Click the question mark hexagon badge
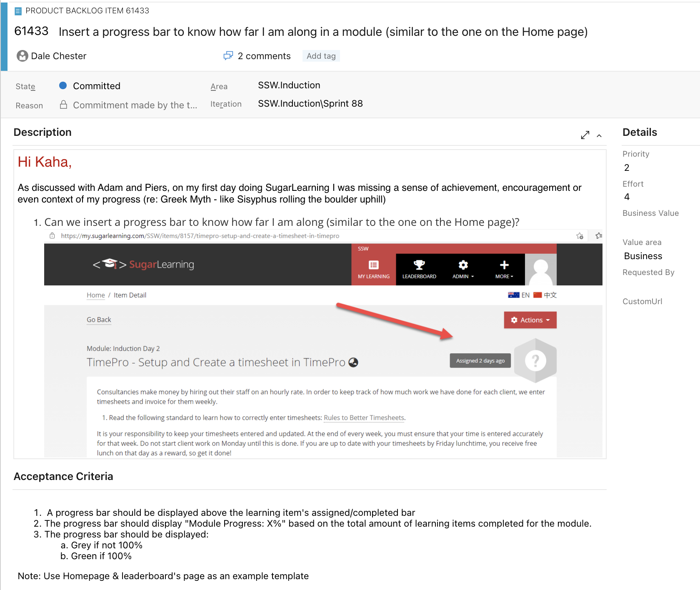 535,360
